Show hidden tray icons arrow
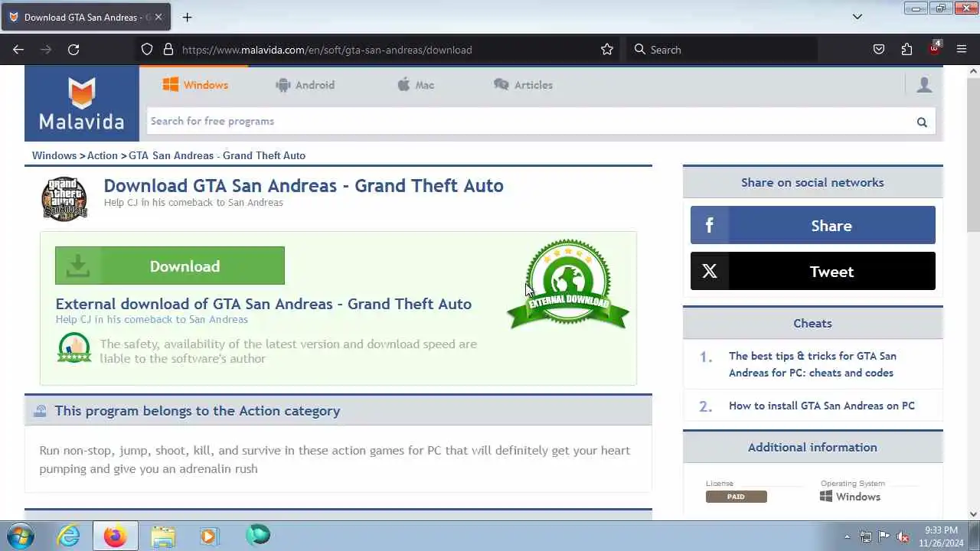The image size is (980, 551). coord(847,536)
